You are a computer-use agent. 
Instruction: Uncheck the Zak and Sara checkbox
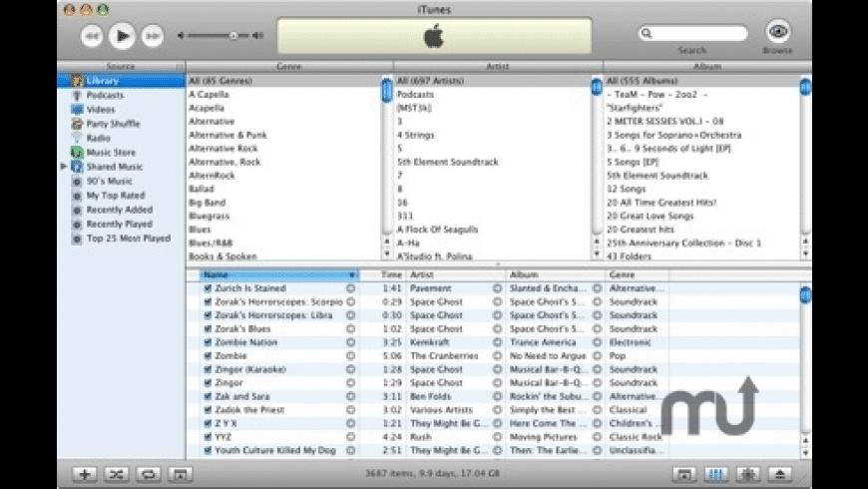(x=208, y=396)
